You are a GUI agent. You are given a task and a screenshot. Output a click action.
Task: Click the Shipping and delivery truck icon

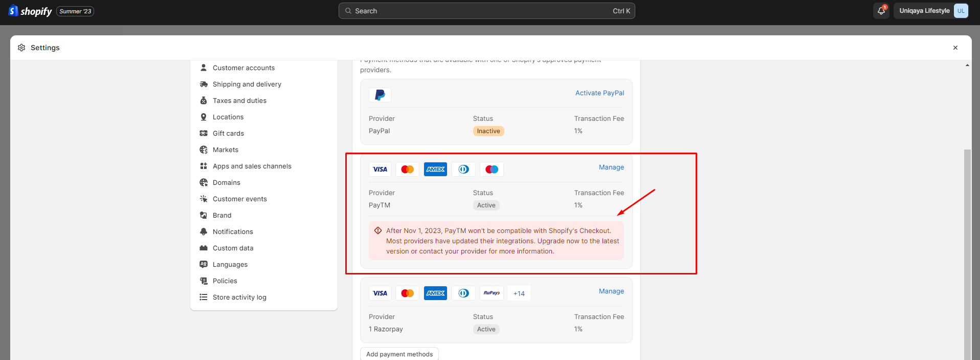coord(204,84)
